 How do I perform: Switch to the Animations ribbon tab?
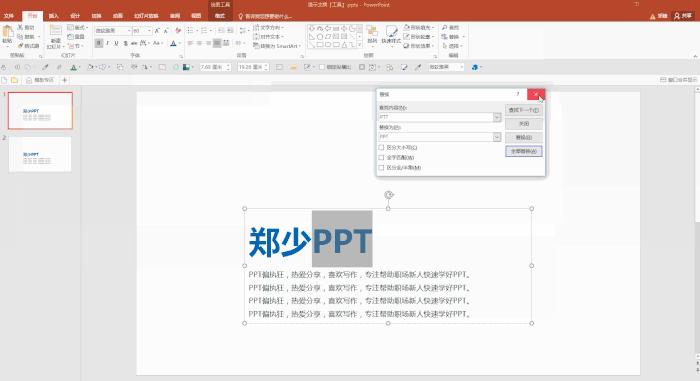click(118, 16)
